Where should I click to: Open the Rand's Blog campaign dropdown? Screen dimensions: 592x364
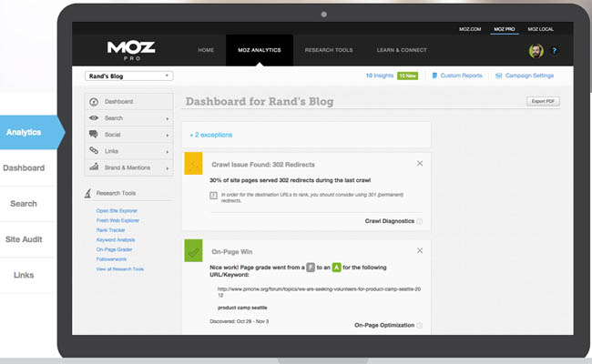pyautogui.click(x=129, y=76)
